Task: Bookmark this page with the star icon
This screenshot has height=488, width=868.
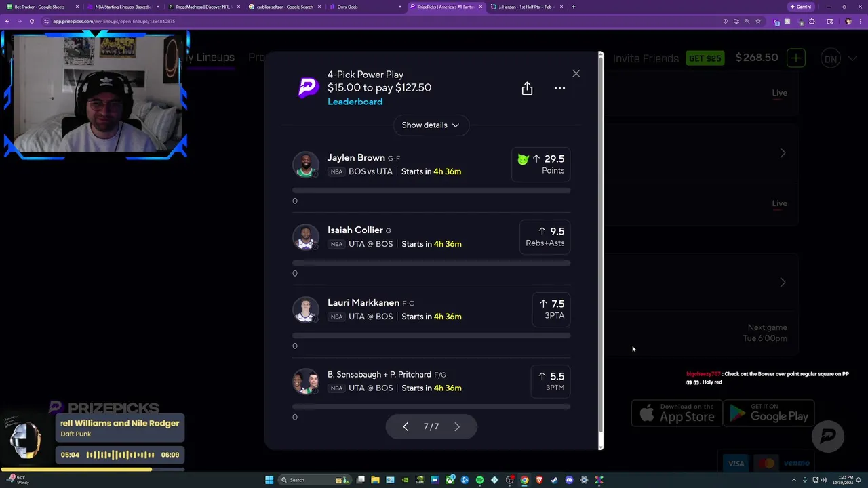Action: 758,21
